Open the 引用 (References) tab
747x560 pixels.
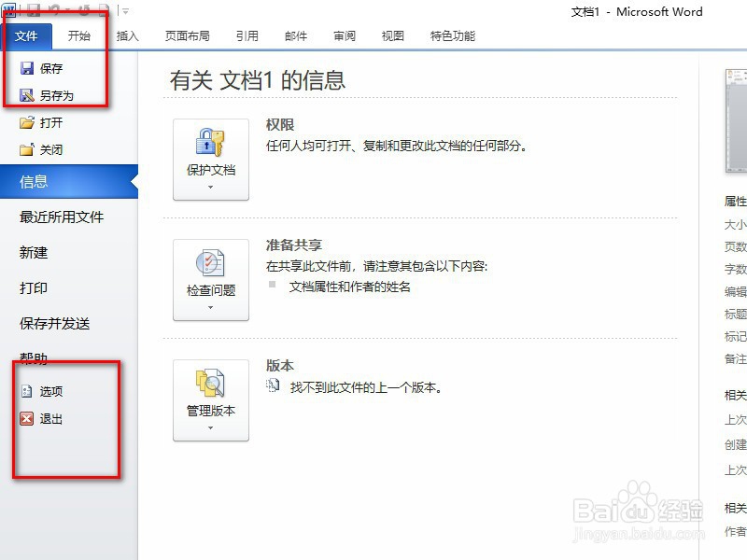[247, 35]
